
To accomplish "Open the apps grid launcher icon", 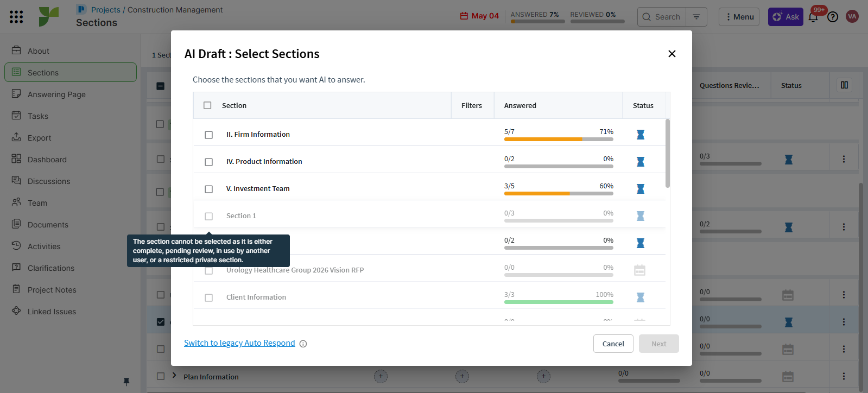I will click(x=16, y=17).
